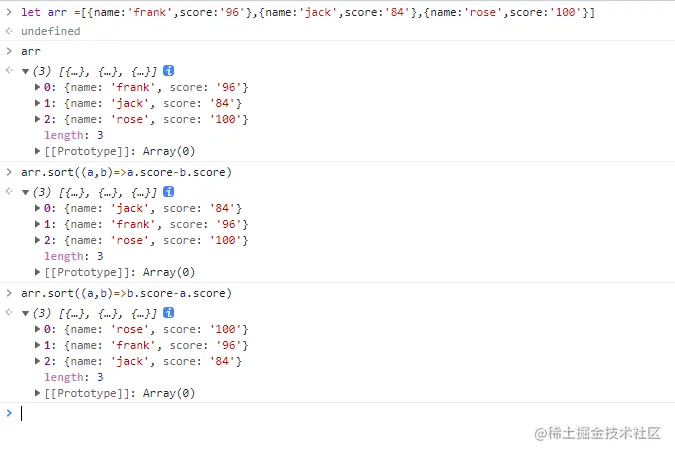The height and width of the screenshot is (455, 675).
Task: Click the arr.sort((a,b)=>b.score-a.score) command text
Action: coord(126,293)
